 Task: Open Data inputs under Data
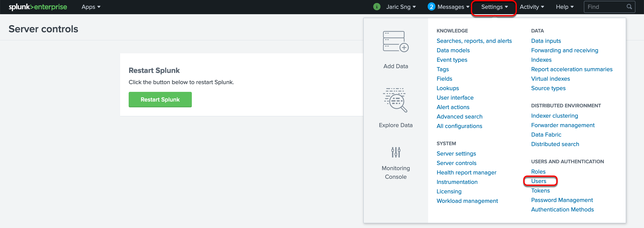click(x=546, y=41)
